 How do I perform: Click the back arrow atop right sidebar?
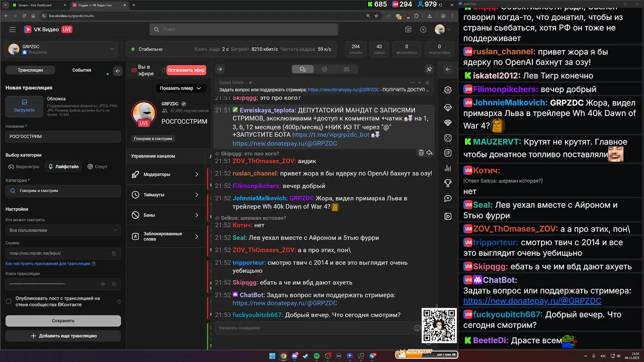(x=448, y=69)
